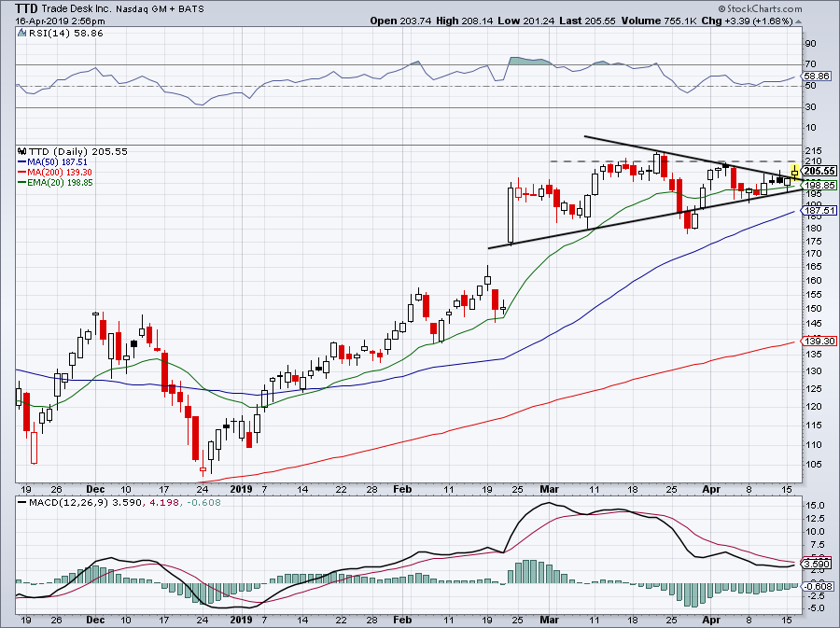The width and height of the screenshot is (840, 628).
Task: Click the 187.51 MA(50) price tag on right axis
Action: point(819,210)
